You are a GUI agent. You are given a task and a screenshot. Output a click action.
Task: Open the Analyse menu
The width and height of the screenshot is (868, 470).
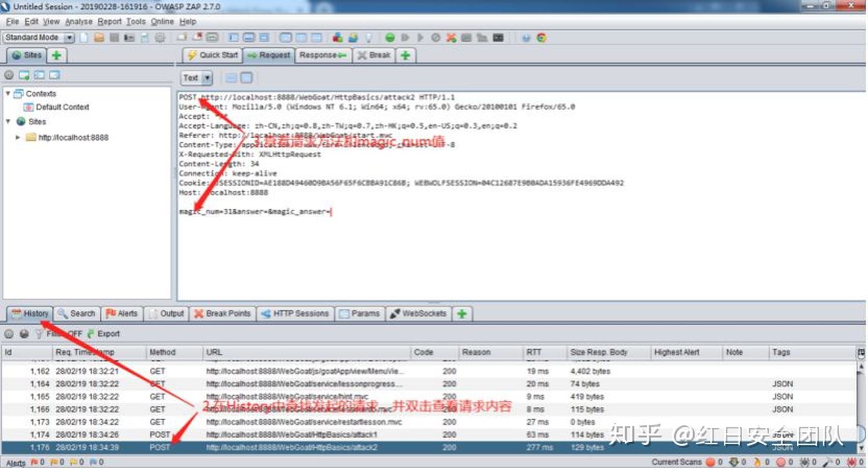79,22
